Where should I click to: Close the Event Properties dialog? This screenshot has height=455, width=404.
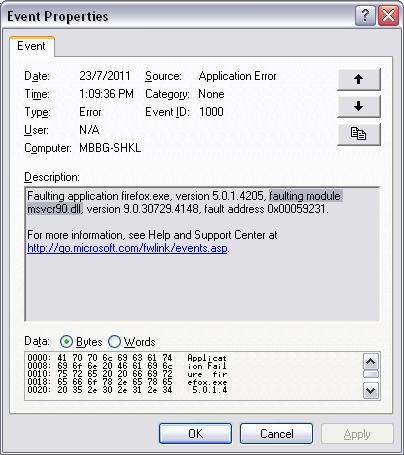click(x=388, y=15)
